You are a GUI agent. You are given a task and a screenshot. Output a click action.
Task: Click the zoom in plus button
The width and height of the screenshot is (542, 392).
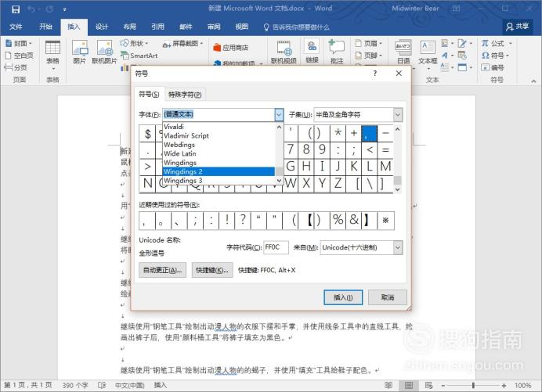[x=504, y=385]
